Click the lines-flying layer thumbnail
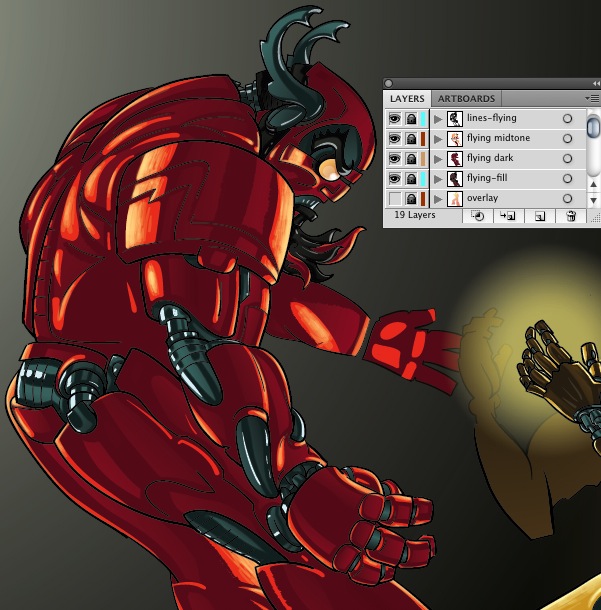Image resolution: width=601 pixels, height=610 pixels. (x=455, y=119)
